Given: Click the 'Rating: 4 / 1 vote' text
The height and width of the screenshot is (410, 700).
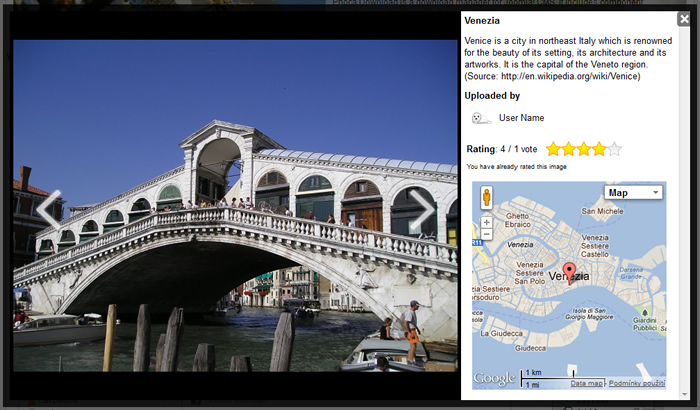Looking at the screenshot, I should coord(502,149).
